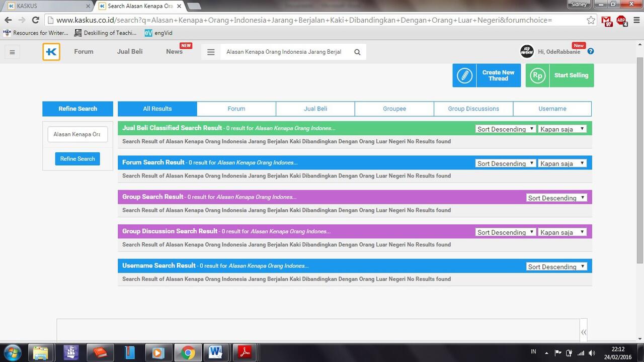The height and width of the screenshot is (362, 644).
Task: Open Resources for Writer bookmark
Action: (36, 33)
